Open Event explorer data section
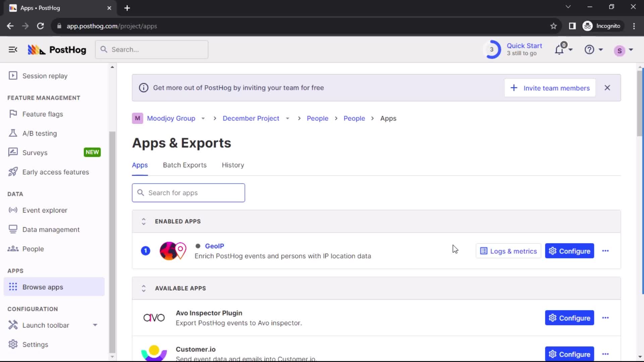The width and height of the screenshot is (644, 362). 45,210
